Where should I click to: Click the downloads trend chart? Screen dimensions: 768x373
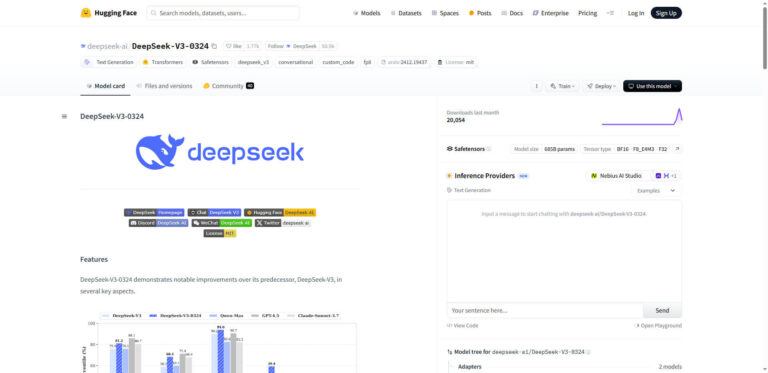click(x=642, y=117)
